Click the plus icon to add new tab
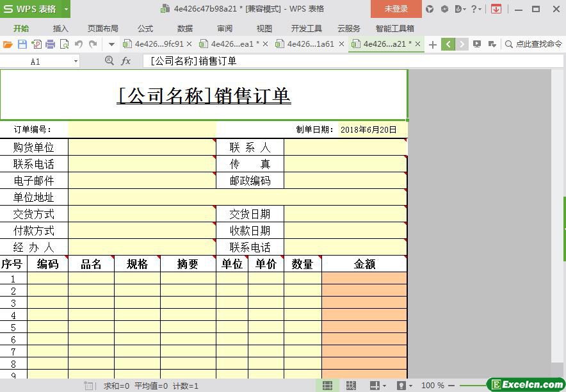Image resolution: width=566 pixels, height=392 pixels. (433, 44)
